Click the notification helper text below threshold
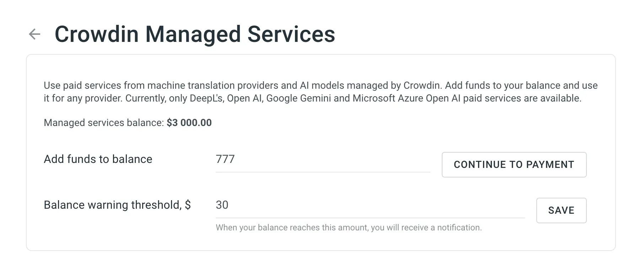 click(348, 228)
